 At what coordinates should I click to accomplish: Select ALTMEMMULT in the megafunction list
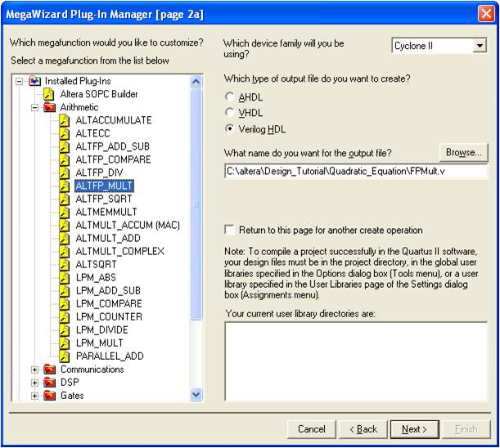click(x=106, y=213)
